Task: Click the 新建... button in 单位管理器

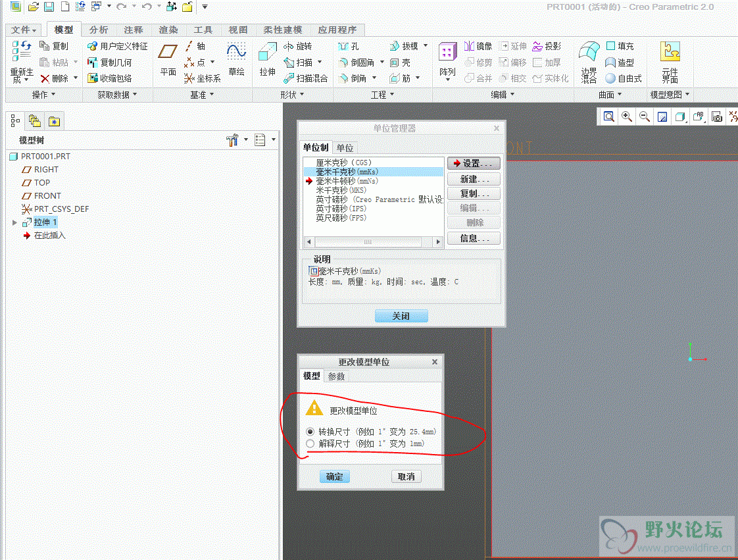Action: [x=474, y=180]
